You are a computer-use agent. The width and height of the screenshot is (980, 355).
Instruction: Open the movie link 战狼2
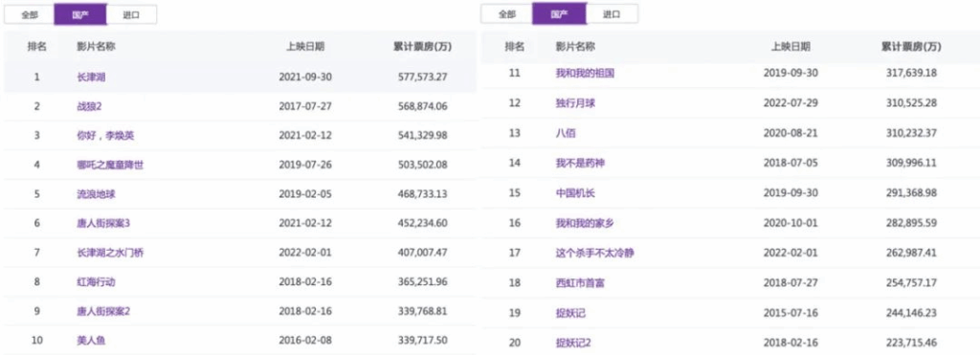[89, 106]
